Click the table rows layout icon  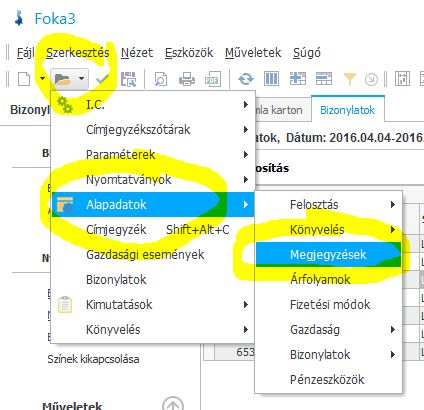click(x=324, y=79)
